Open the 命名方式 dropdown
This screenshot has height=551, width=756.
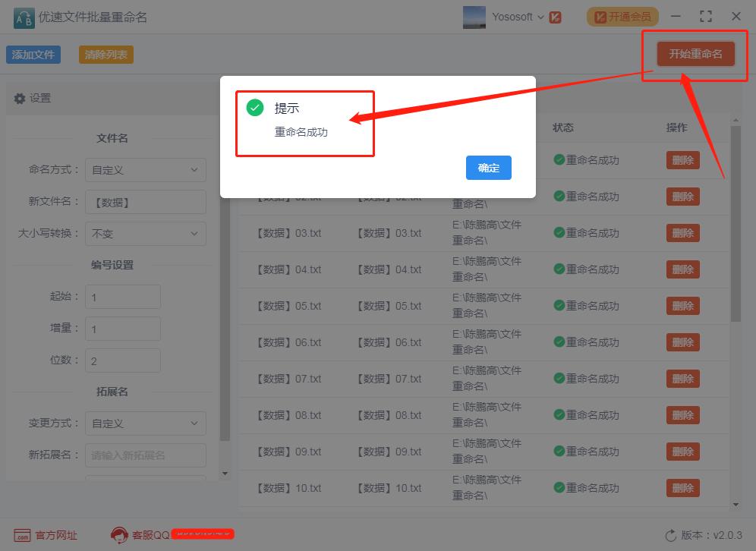click(145, 170)
